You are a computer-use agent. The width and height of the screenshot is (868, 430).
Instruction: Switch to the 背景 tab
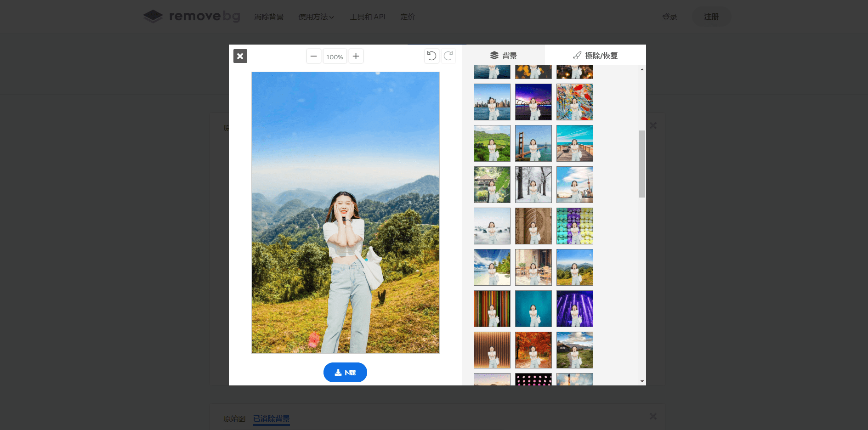pyautogui.click(x=504, y=56)
